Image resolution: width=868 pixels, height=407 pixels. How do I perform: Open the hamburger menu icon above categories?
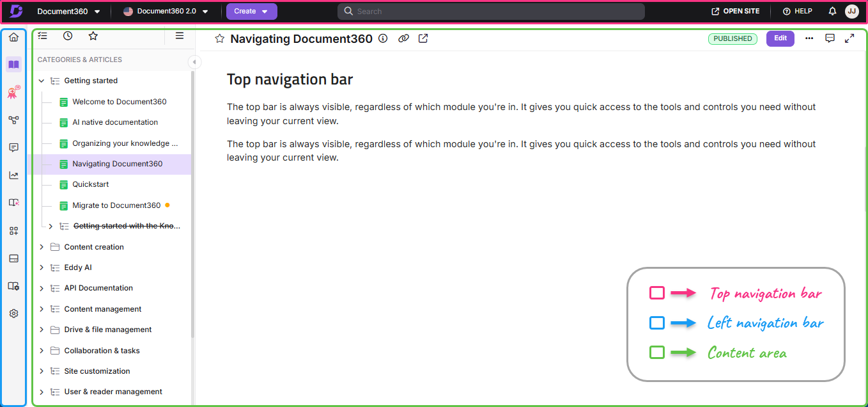180,36
